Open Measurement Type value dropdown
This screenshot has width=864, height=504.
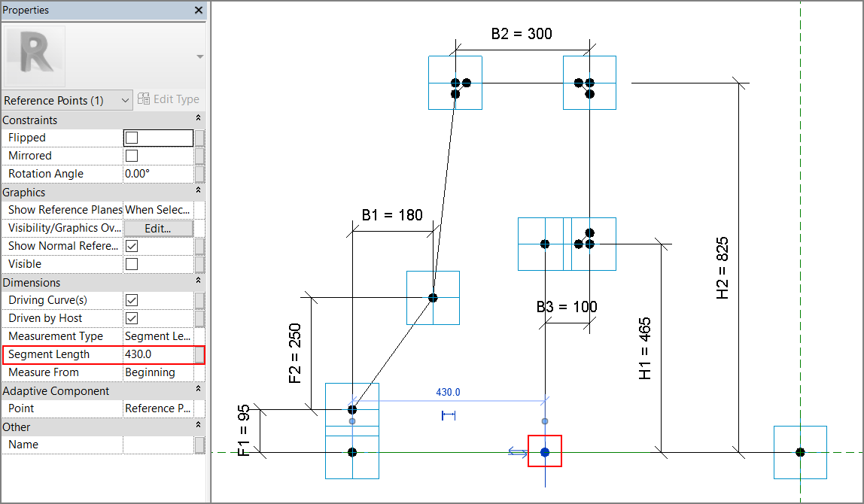click(x=159, y=336)
